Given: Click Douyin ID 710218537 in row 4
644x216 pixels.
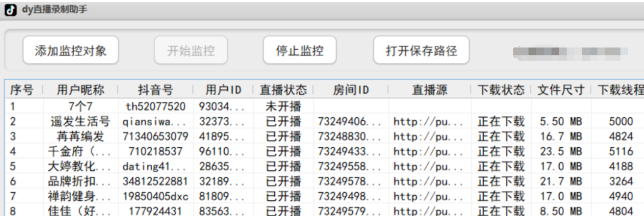Looking at the screenshot, I should [x=155, y=152].
